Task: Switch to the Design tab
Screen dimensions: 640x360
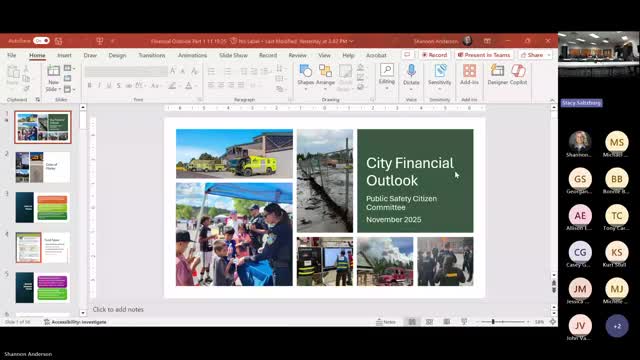Action: (117, 55)
